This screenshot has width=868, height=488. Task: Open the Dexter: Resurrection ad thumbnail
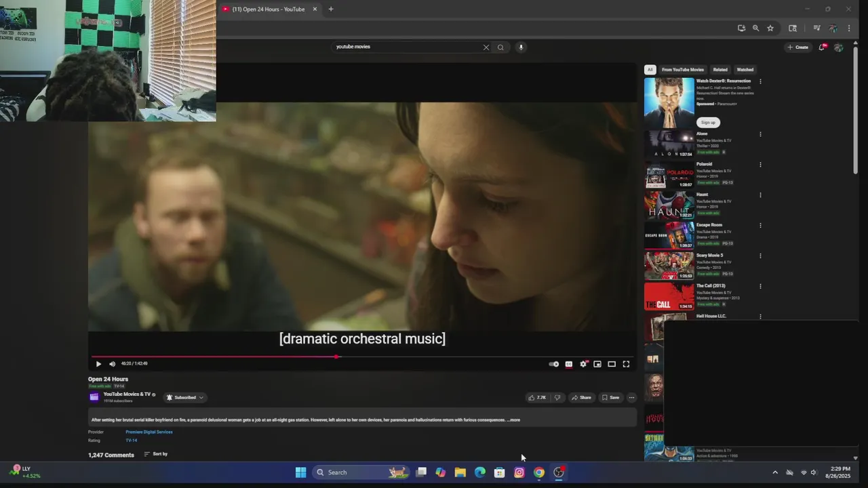click(669, 103)
